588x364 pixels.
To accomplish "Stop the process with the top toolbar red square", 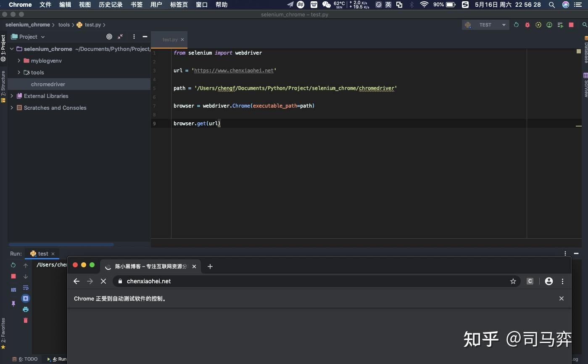I will 571,25.
